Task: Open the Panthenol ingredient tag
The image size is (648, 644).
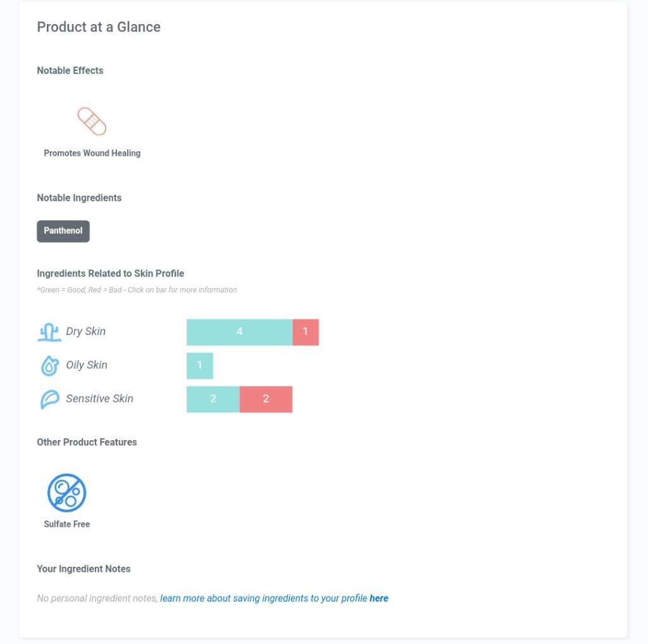Action: coord(63,231)
